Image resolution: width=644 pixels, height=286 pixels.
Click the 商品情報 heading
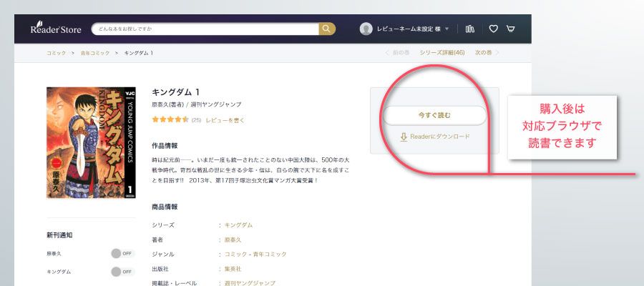click(165, 207)
